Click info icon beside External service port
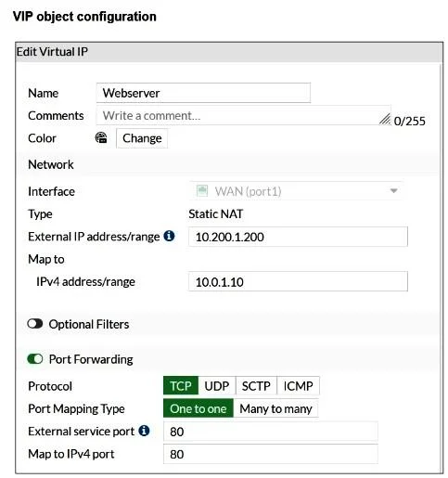This screenshot has width=448, height=478. click(x=144, y=431)
